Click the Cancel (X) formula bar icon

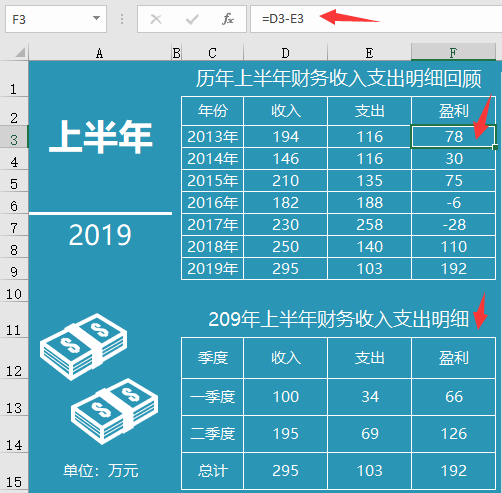point(156,19)
